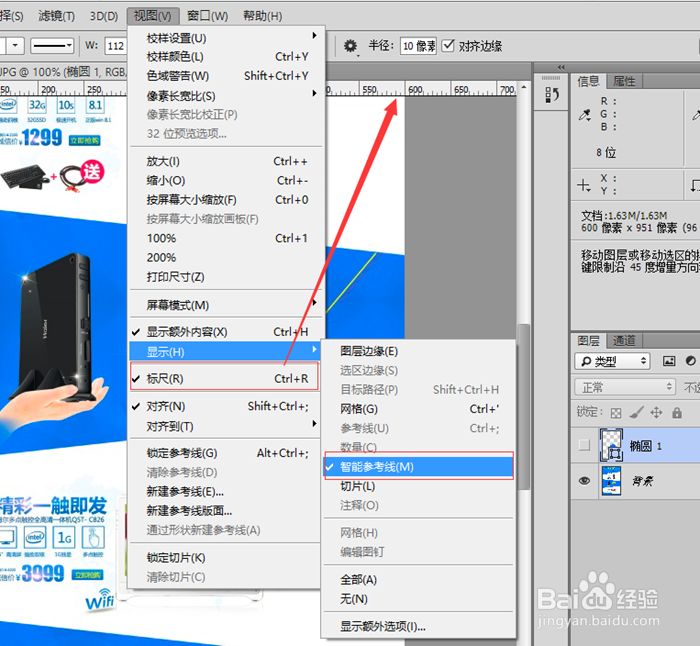Switch to the 图层 tab
This screenshot has height=646, width=700.
588,341
